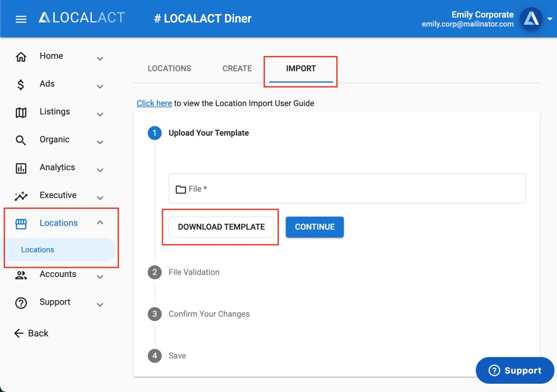Switch to the CREATE tab
Screen dimensions: 557x392
tap(237, 69)
